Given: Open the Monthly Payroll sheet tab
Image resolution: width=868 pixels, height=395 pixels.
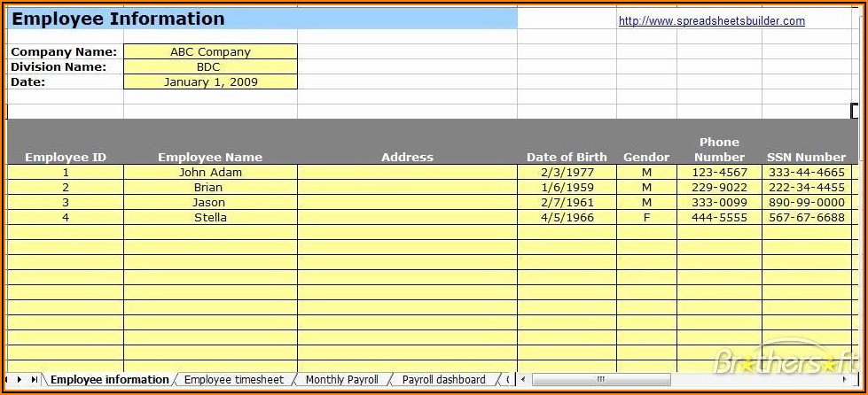Looking at the screenshot, I should (341, 380).
